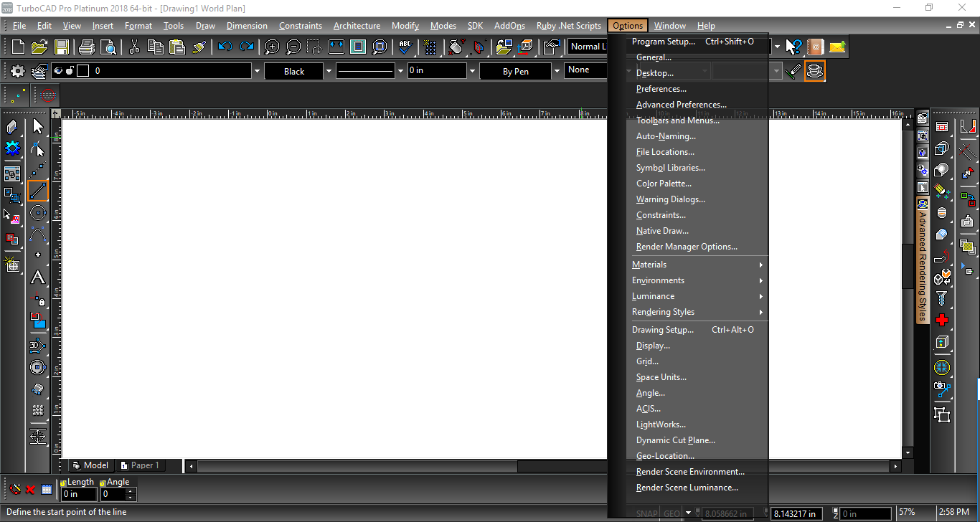Expand the layer dropdown showing 0

pyautogui.click(x=257, y=71)
